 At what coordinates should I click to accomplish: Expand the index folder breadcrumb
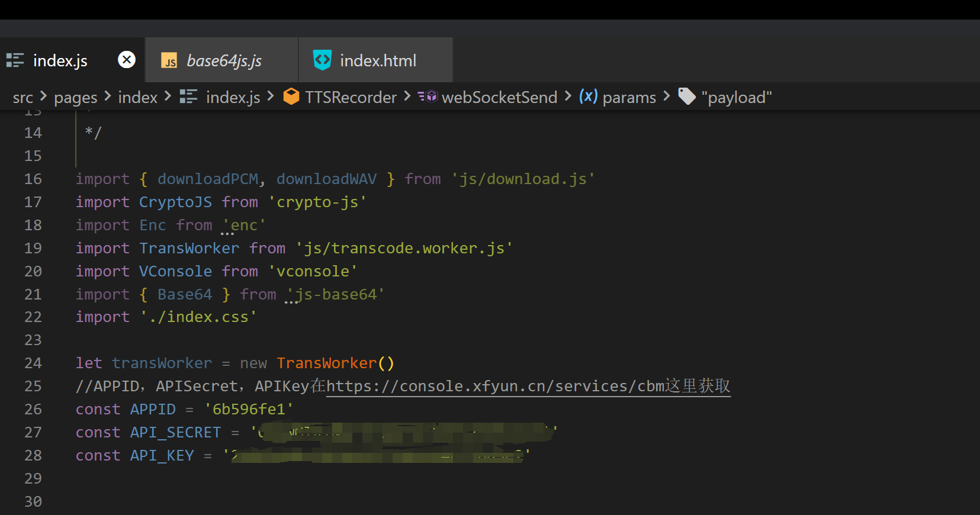coord(137,98)
